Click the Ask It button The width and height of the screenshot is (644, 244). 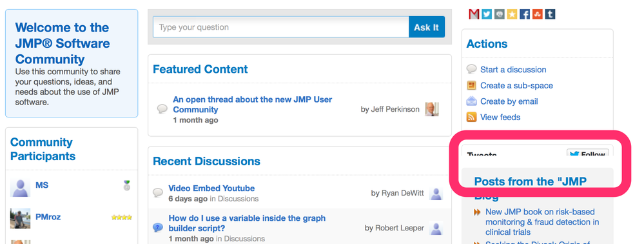[x=426, y=27]
